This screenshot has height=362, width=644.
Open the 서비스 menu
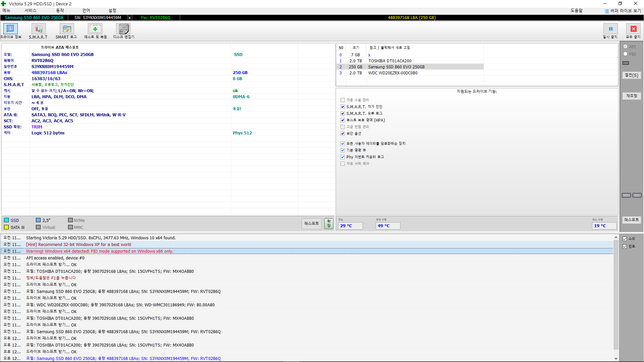click(31, 11)
